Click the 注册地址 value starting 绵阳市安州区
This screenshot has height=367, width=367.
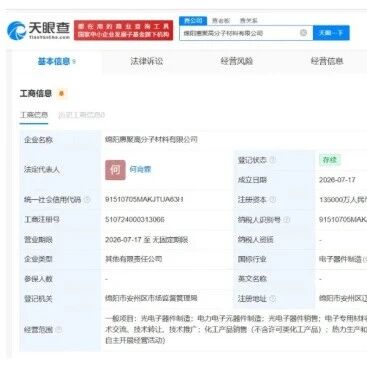point(343,298)
